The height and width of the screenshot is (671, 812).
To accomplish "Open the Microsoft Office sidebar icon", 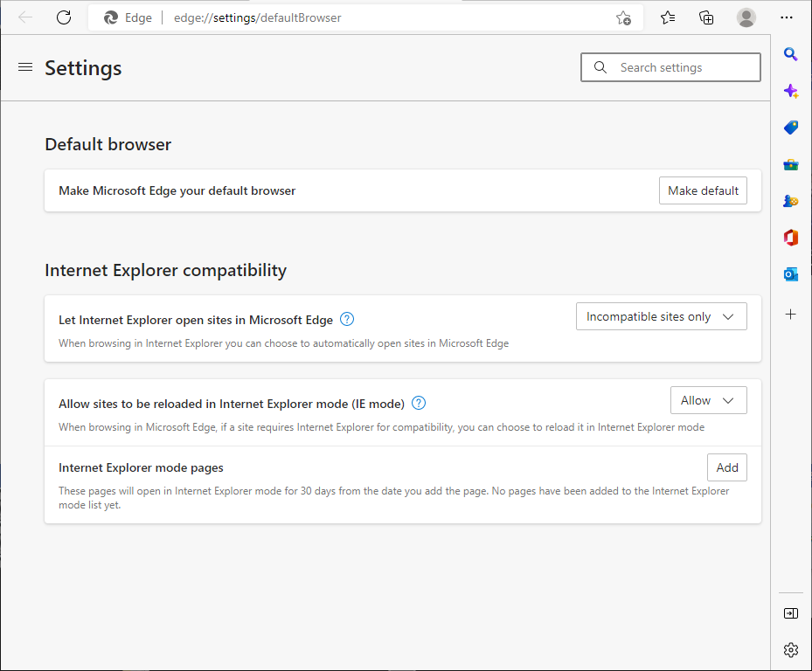I will click(x=790, y=238).
